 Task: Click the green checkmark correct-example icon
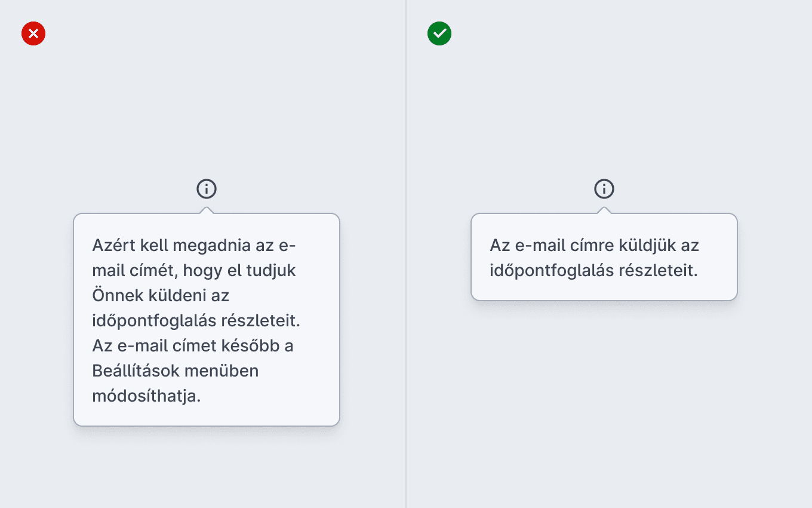439,33
